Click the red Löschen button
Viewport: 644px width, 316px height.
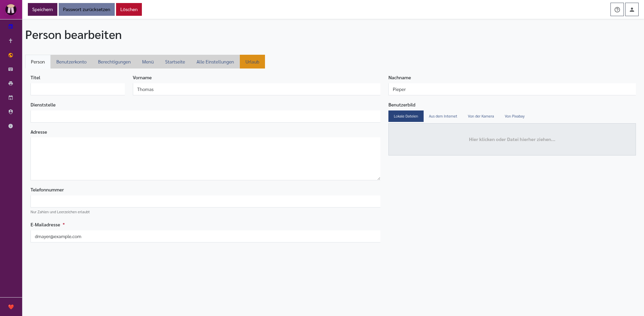(129, 9)
